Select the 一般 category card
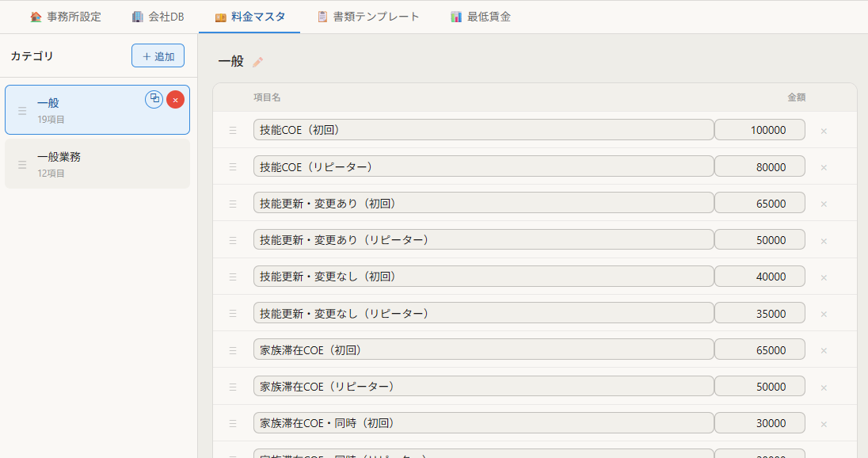Screen dimensions: 868x458 click(x=97, y=109)
